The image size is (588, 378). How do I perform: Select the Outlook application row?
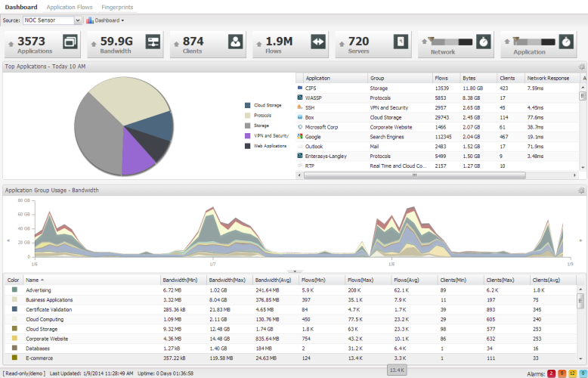tap(438, 146)
